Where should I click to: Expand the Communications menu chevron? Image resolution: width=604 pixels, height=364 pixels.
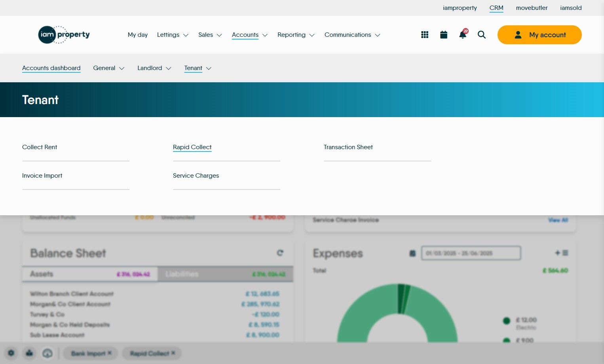[378, 35]
